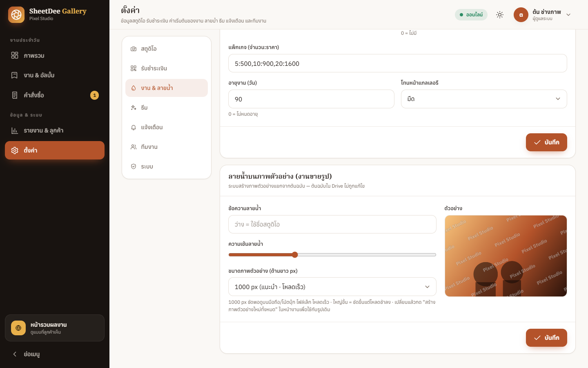Switch to the รับชำระเงิน settings tab
Viewport: 588px width, 368px height.
click(x=167, y=68)
